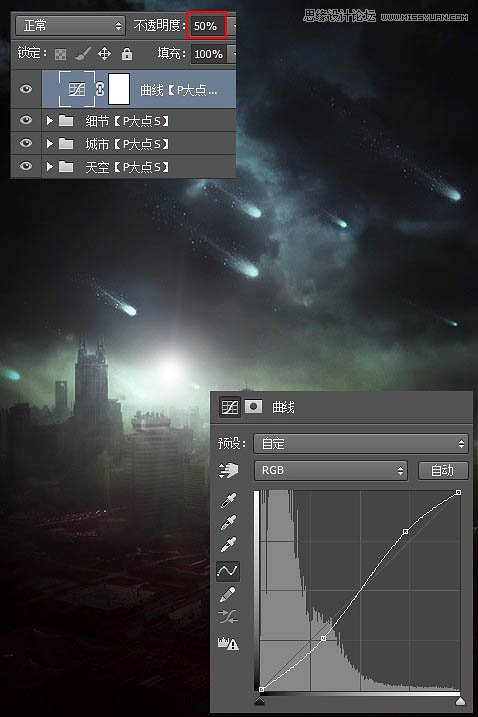
Task: Hide the 细节 layer group
Action: pyautogui.click(x=26, y=120)
